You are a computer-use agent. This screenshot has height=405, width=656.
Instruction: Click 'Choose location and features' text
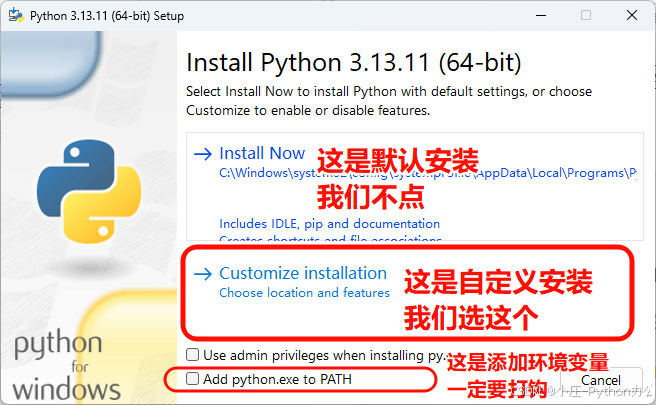point(304,292)
